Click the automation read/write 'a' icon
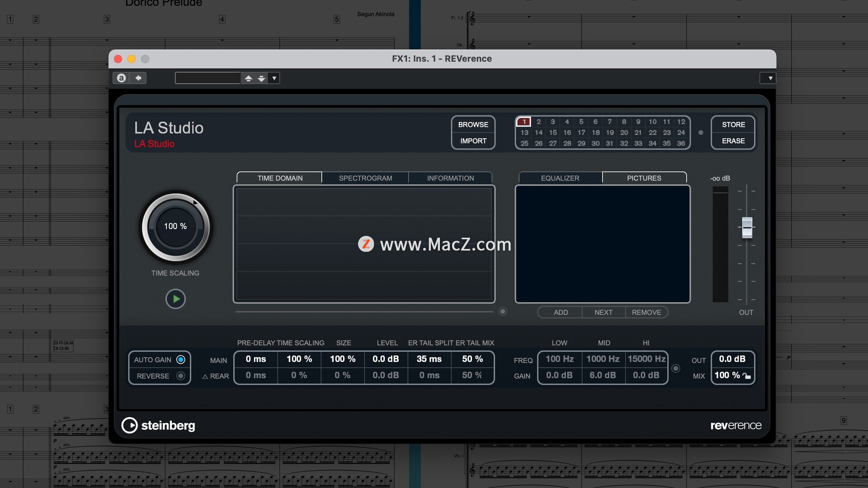The height and width of the screenshot is (488, 868). point(121,78)
